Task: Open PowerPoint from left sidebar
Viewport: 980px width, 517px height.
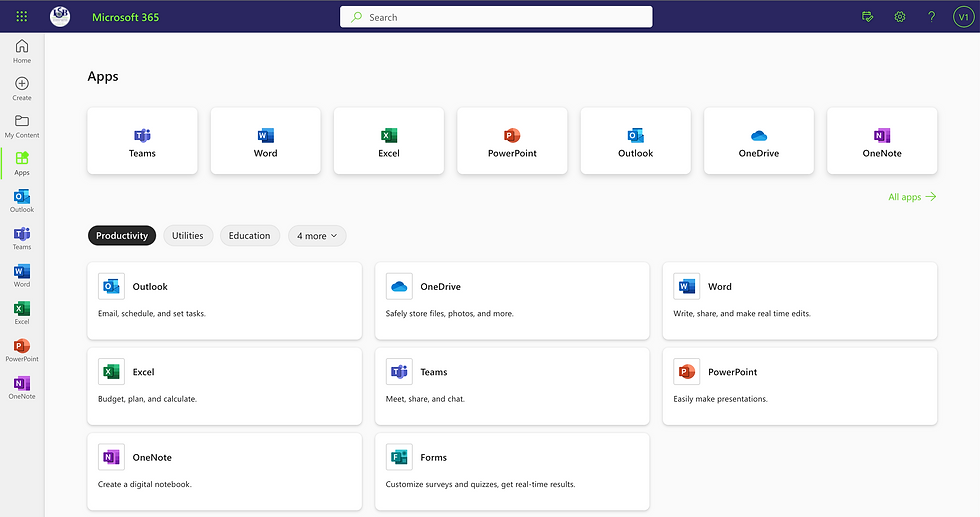Action: 22,350
